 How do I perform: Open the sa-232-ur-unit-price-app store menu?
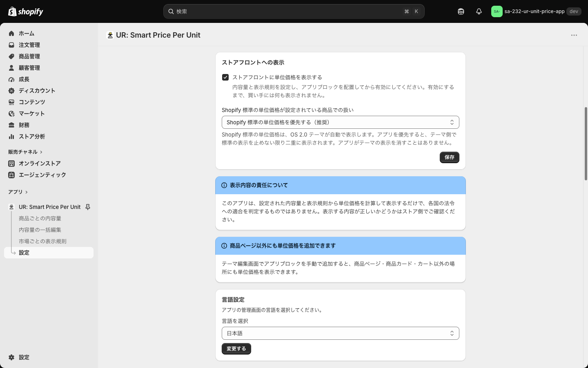pos(536,11)
